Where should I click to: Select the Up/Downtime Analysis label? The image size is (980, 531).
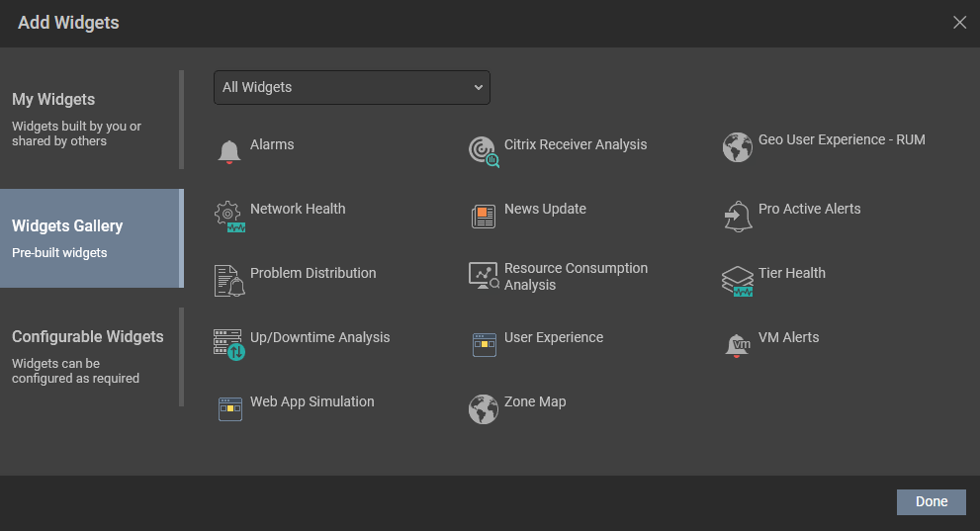point(320,337)
